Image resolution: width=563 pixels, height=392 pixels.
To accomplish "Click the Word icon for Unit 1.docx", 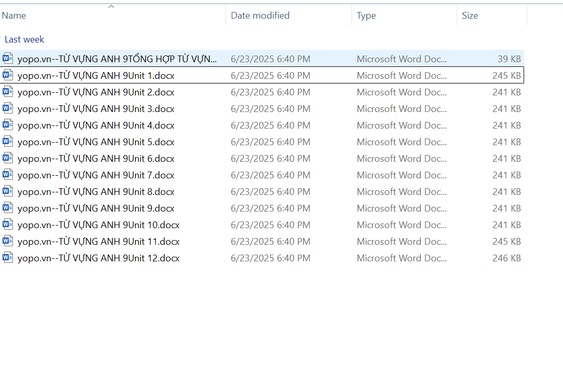I will point(8,75).
